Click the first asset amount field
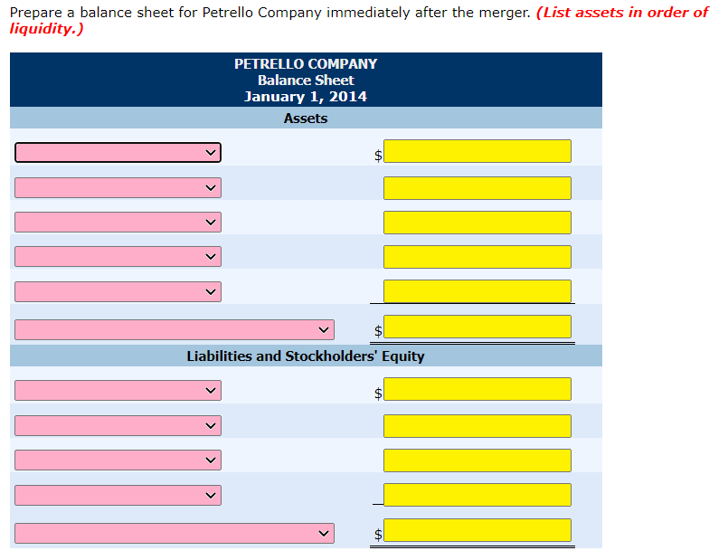 477,151
